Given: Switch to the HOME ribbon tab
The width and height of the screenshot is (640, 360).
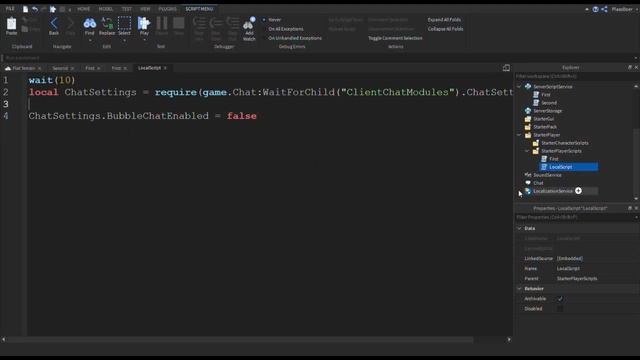Looking at the screenshot, I should tap(83, 9).
